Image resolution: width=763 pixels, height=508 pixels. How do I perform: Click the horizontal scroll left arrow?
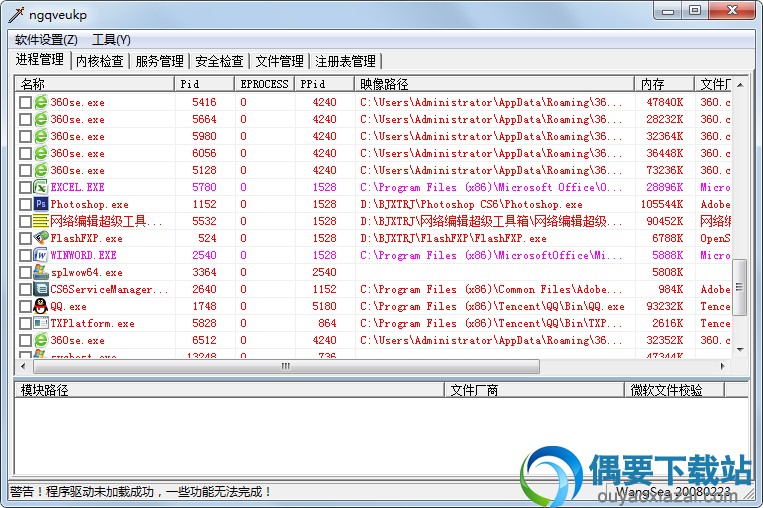coord(23,366)
